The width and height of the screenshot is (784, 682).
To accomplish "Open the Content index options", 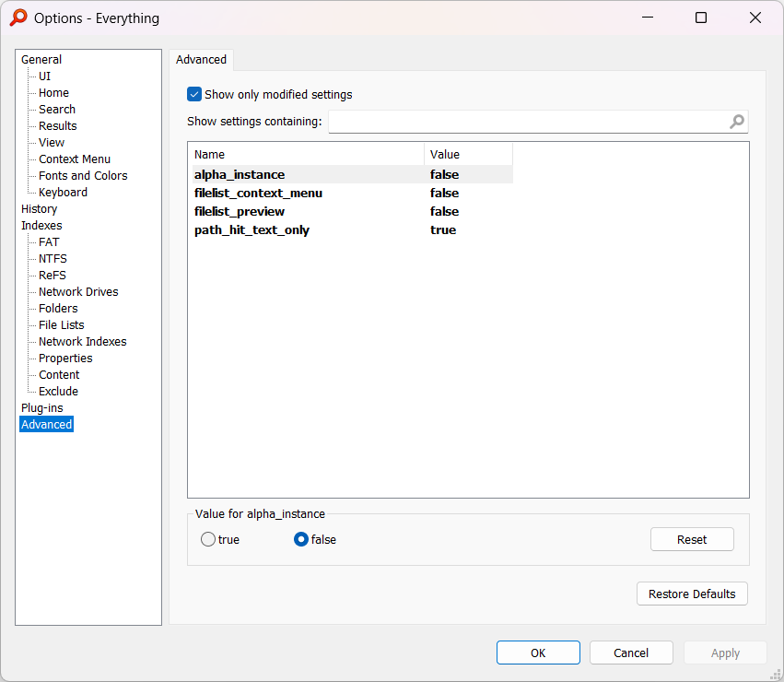I will click(59, 375).
